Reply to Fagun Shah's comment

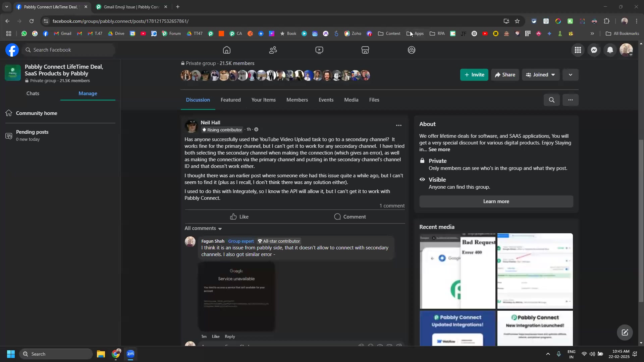[230, 337]
